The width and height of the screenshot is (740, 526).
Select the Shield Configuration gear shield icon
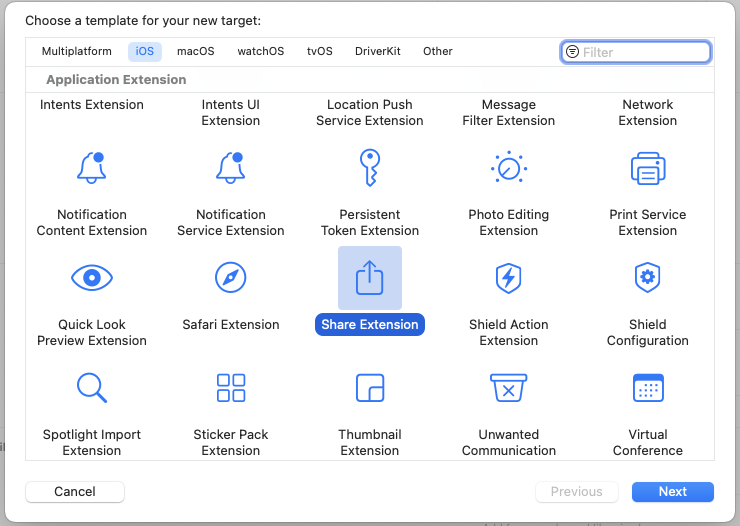(x=648, y=277)
